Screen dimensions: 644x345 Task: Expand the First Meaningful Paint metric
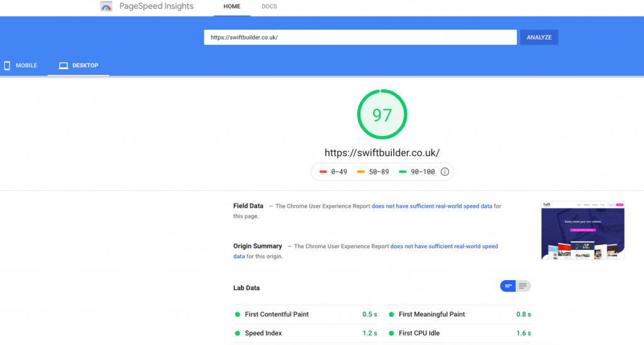(431, 314)
